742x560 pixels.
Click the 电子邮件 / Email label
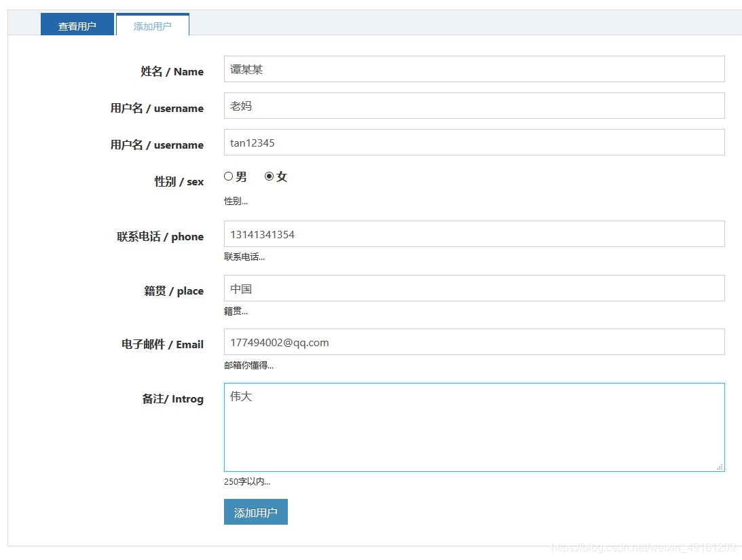162,344
